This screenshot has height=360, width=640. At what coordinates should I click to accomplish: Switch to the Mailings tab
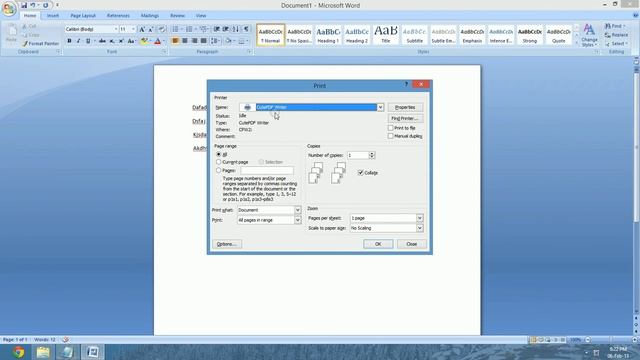150,16
